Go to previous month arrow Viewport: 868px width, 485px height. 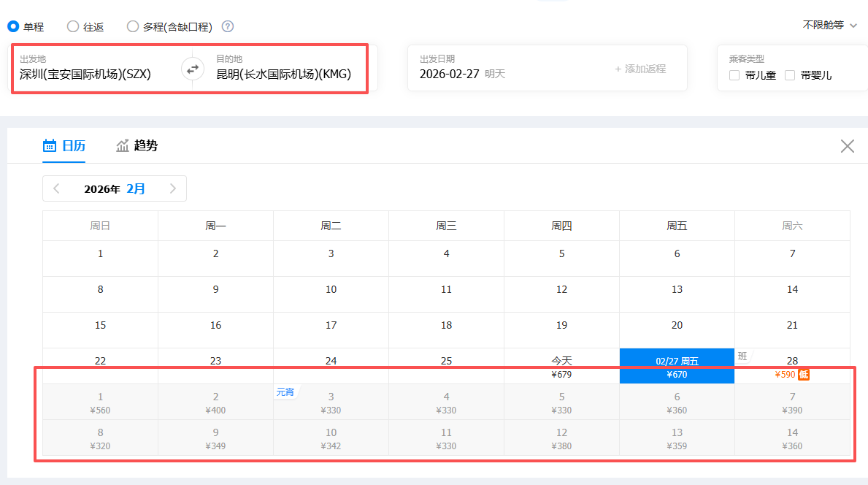coord(57,188)
